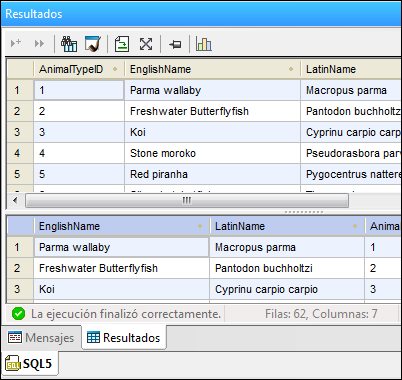Click the 'Freshwater Butterflyfish' cell in the upper grid
This screenshot has height=380, width=402.
[x=212, y=111]
